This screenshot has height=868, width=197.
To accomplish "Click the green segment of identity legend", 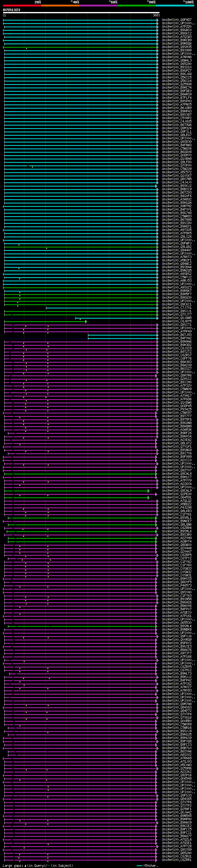I will [137, 6].
